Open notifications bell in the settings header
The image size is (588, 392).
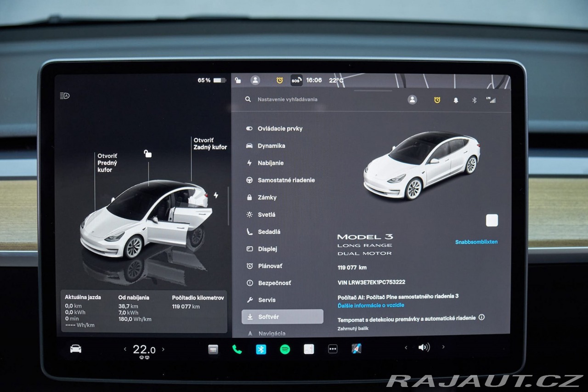coord(456,100)
